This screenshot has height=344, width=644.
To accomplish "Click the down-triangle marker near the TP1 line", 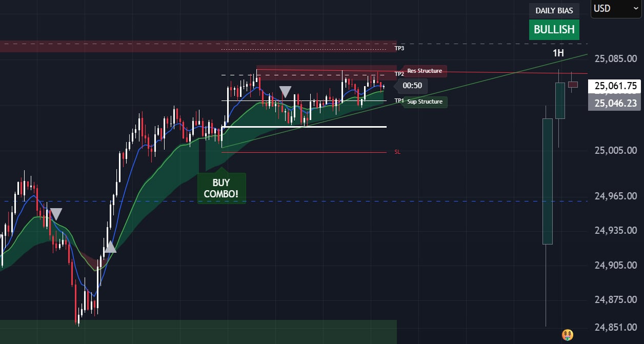I will [286, 92].
